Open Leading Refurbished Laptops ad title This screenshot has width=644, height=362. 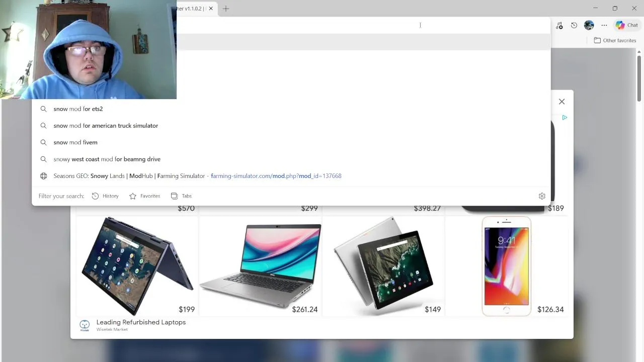point(141,322)
